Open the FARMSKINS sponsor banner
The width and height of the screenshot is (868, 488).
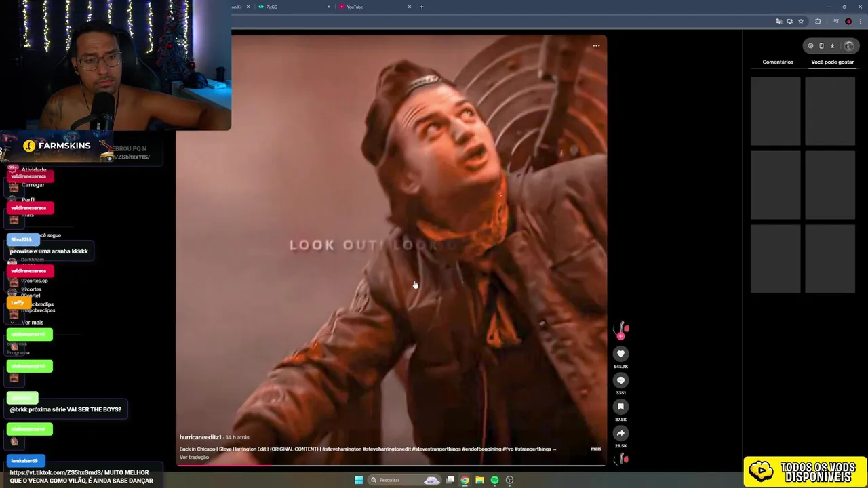coord(57,146)
